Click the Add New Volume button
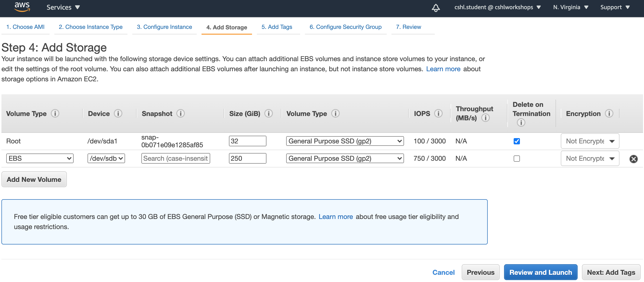 [x=34, y=179]
